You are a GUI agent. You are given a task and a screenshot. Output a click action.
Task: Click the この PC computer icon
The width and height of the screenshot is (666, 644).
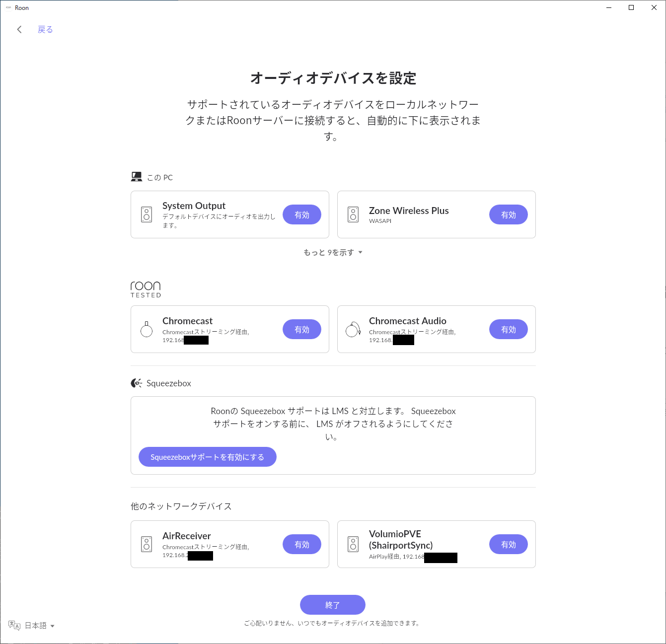(137, 177)
